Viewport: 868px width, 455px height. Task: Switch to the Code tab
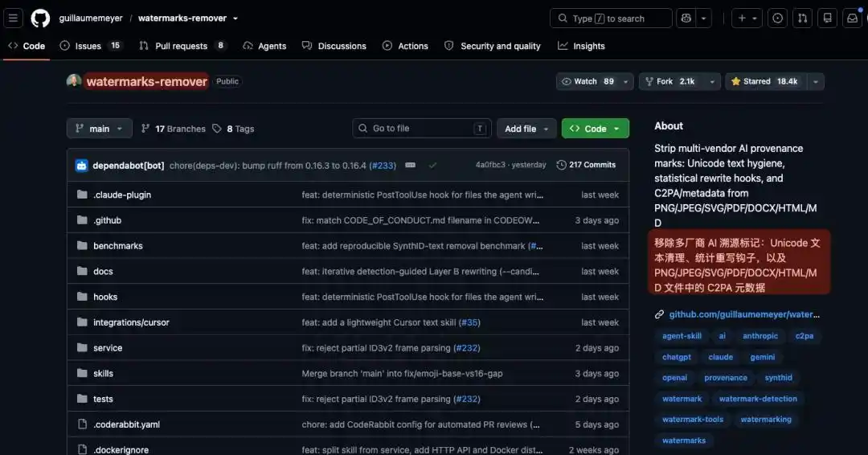click(x=26, y=46)
